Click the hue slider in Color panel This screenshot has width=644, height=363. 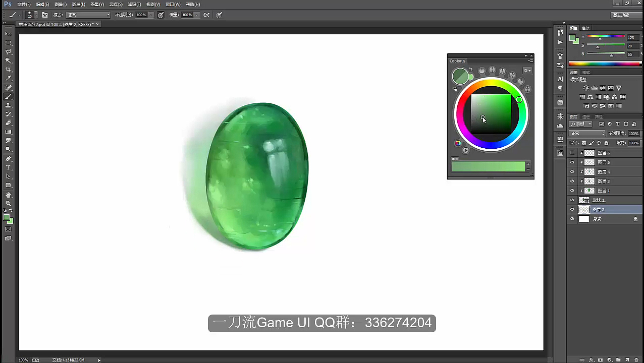coord(606,37)
